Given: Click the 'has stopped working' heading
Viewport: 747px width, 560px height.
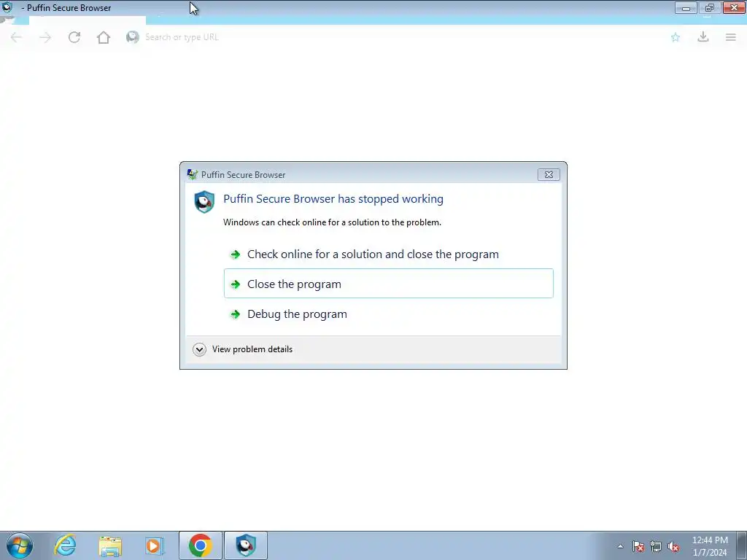Looking at the screenshot, I should [x=333, y=199].
